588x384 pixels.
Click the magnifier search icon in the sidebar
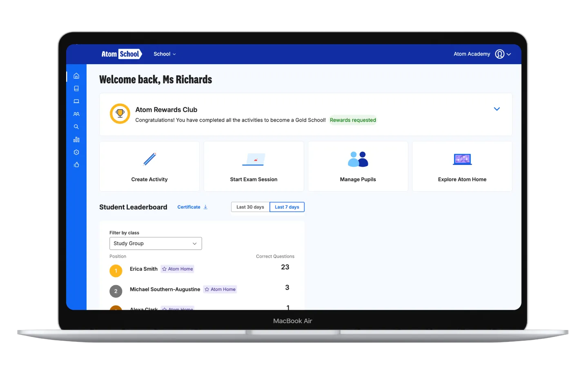[x=76, y=127]
